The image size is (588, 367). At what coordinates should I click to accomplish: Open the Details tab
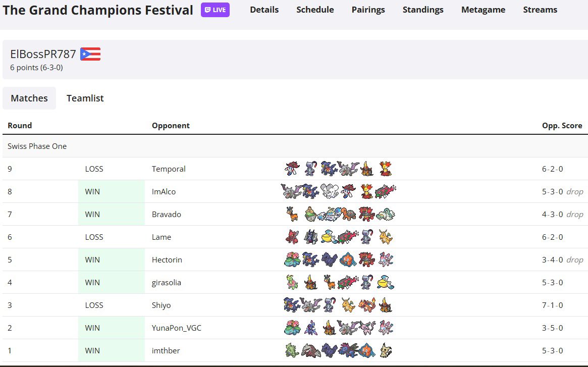[x=264, y=10]
